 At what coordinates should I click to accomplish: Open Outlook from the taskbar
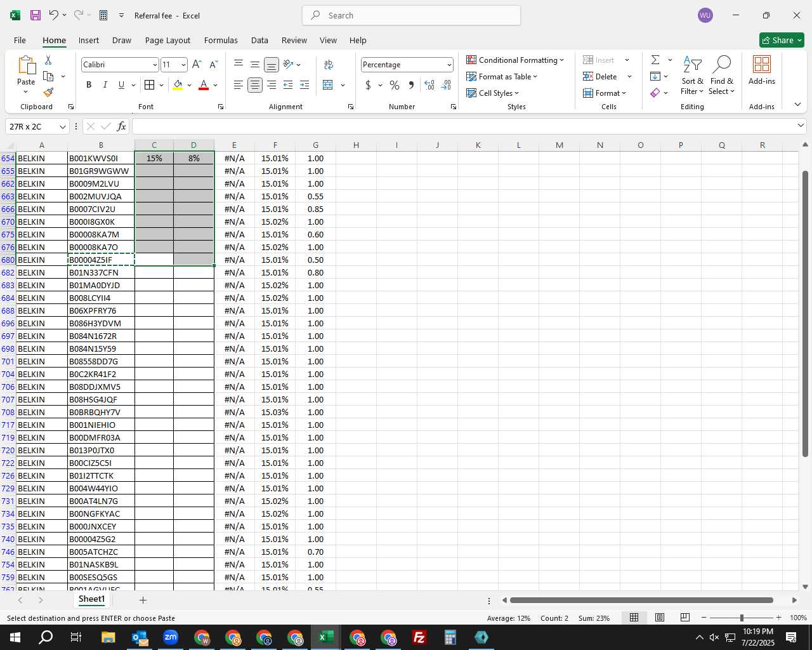tap(139, 637)
